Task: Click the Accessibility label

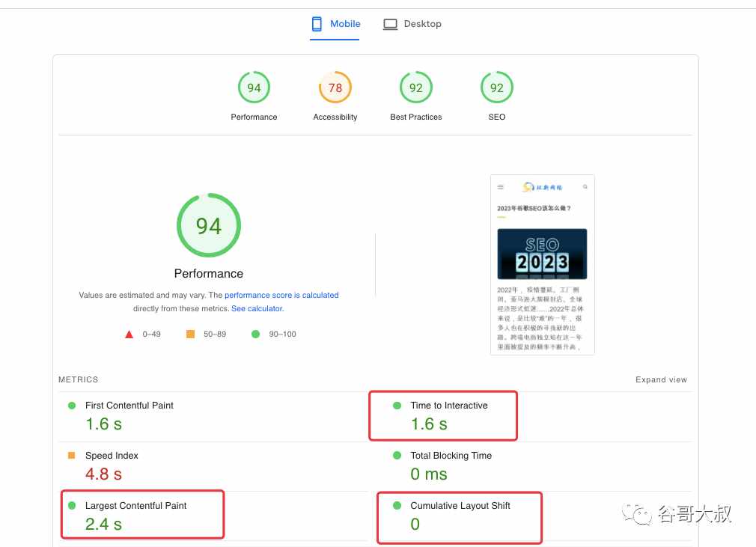Action: 335,117
